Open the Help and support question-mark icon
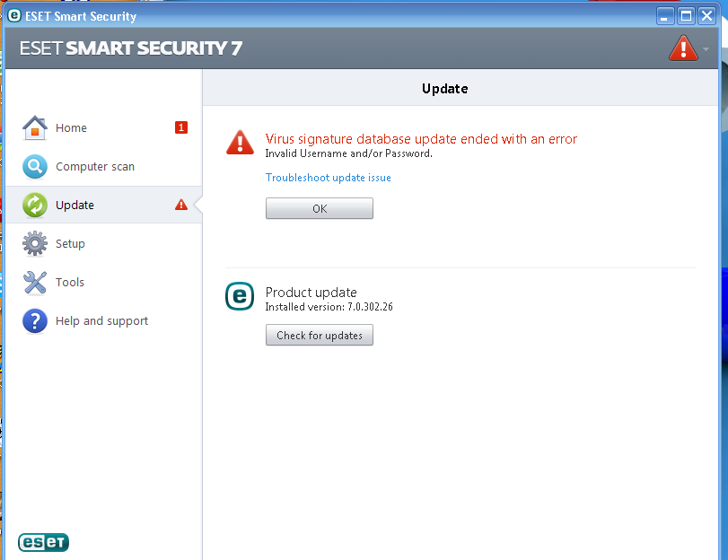The width and height of the screenshot is (728, 560). point(35,321)
